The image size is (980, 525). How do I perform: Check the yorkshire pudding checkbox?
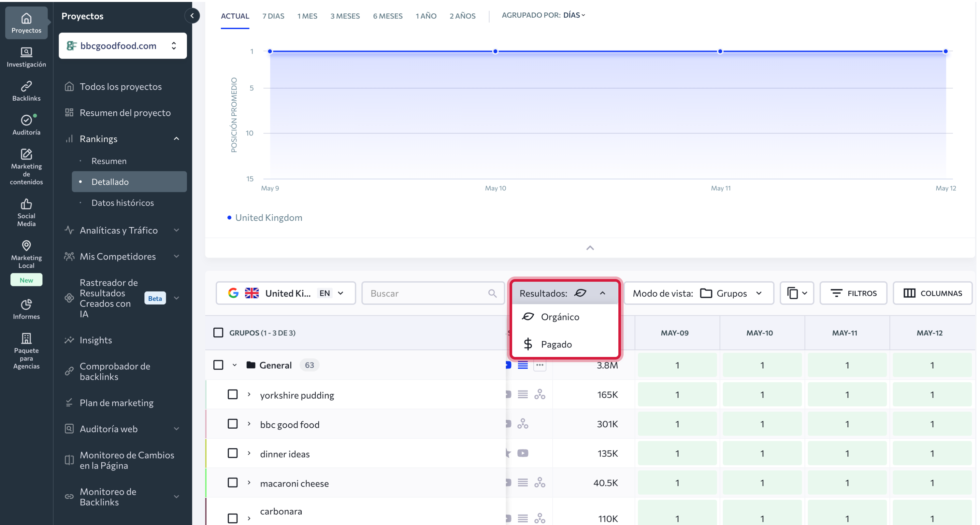pos(232,394)
